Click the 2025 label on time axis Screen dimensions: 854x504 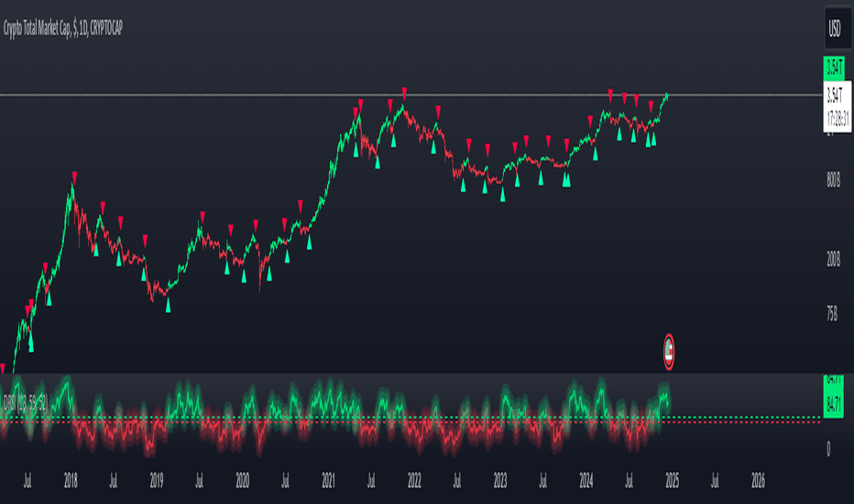[x=672, y=480]
